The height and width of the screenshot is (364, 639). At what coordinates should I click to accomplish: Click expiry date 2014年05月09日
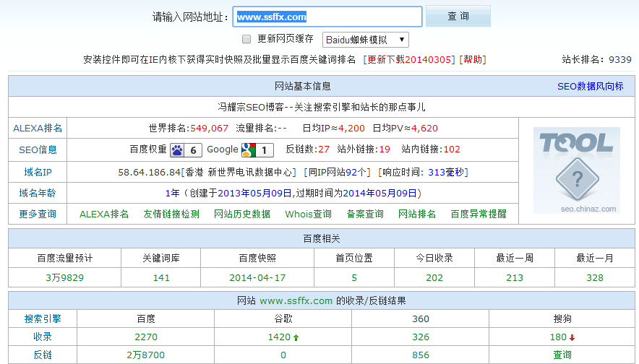tap(379, 193)
